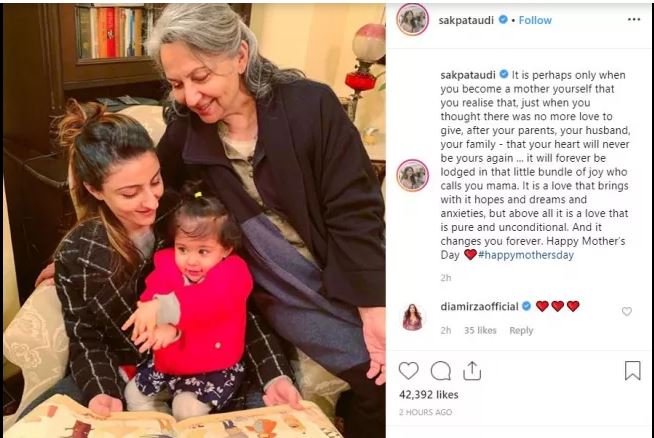Viewport: 654px width, 438px height.
Task: Click the diamirzaofficial avatar thumbnail
Action: [x=413, y=317]
